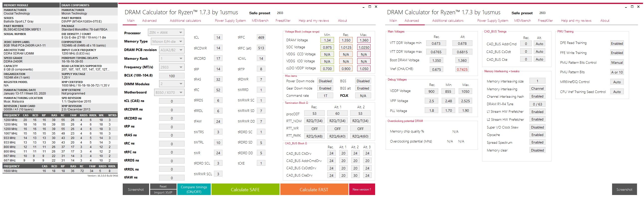
Task: Open the Processor dropdown in the Main window
Action: (x=166, y=32)
